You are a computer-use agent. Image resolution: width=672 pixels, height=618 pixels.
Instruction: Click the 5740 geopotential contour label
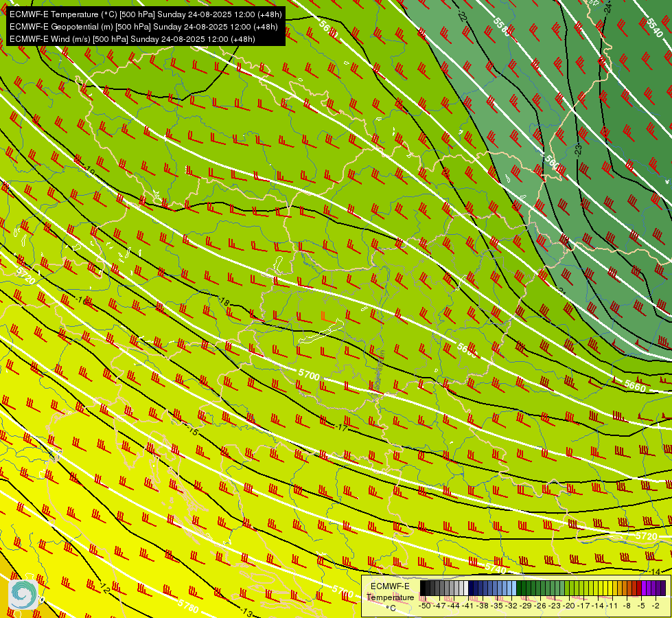496,569
